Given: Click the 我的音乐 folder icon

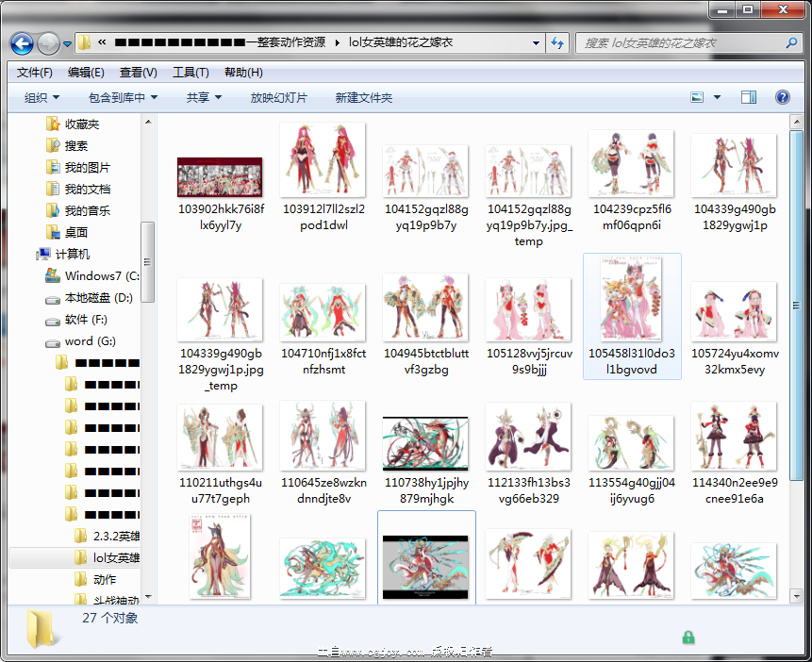Looking at the screenshot, I should (x=52, y=211).
